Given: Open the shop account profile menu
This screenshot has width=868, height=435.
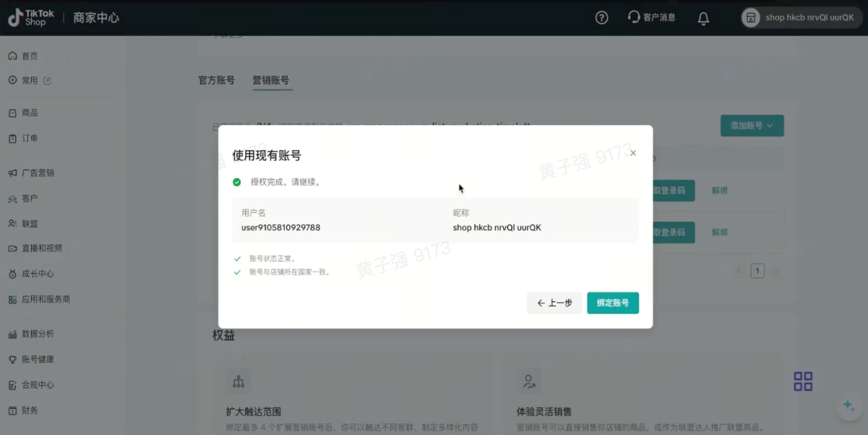Looking at the screenshot, I should [800, 18].
